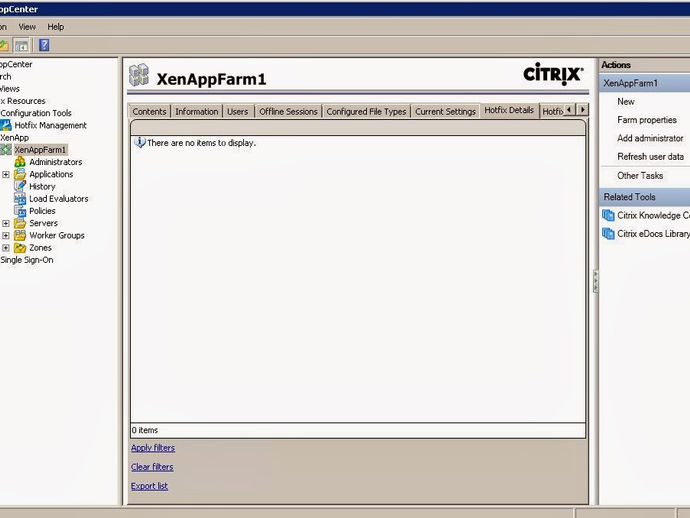Image resolution: width=690 pixels, height=518 pixels.
Task: Click the Related Tools section header
Action: click(x=645, y=197)
